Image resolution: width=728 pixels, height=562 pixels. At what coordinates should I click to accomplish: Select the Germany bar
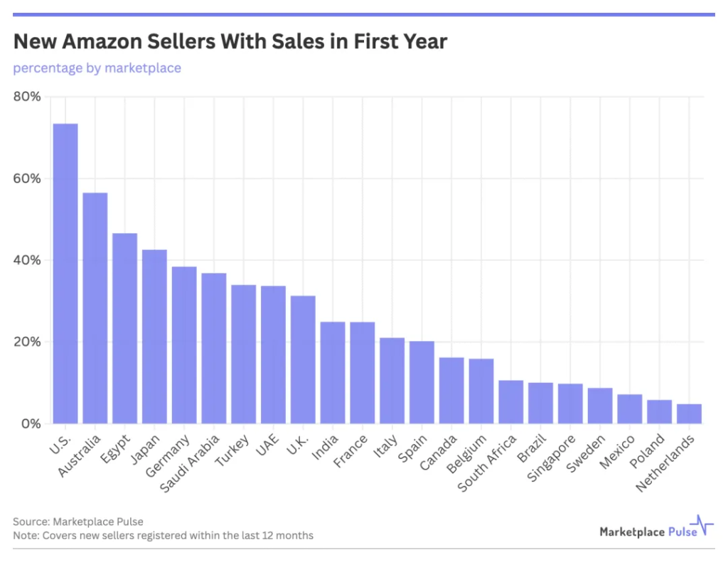tap(184, 345)
